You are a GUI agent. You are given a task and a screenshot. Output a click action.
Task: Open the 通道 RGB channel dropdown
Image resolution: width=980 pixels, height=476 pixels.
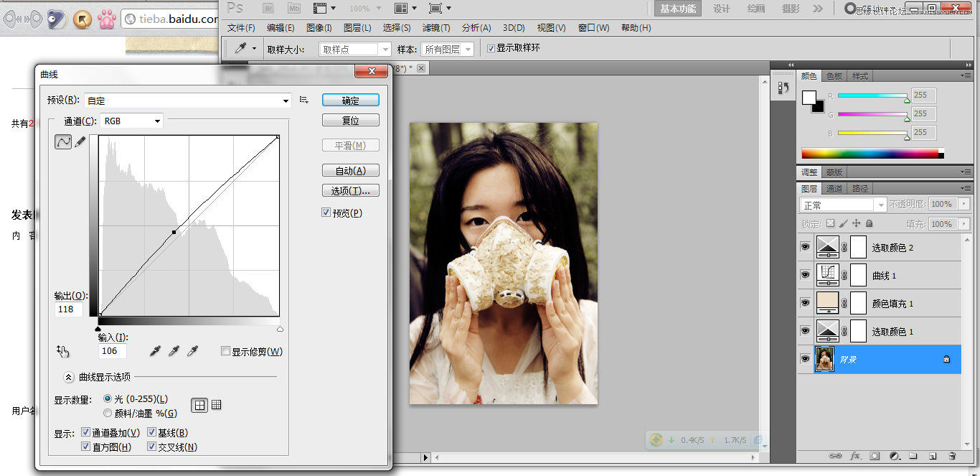pos(132,121)
